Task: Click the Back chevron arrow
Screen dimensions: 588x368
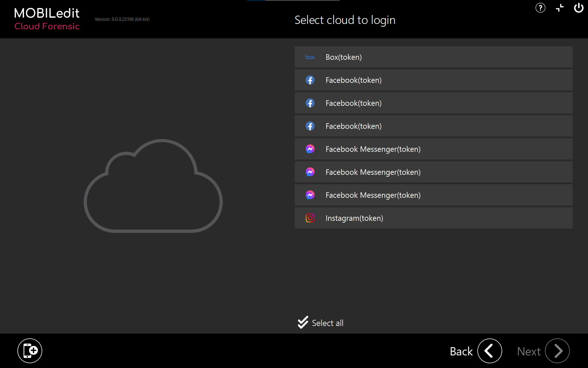Action: (x=489, y=351)
